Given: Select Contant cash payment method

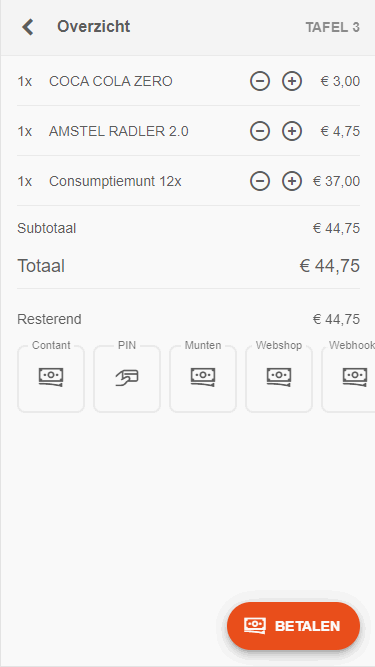Looking at the screenshot, I should [x=51, y=377].
